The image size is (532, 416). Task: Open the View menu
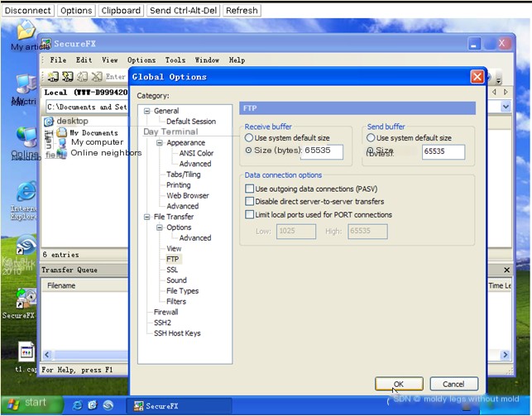(x=109, y=60)
